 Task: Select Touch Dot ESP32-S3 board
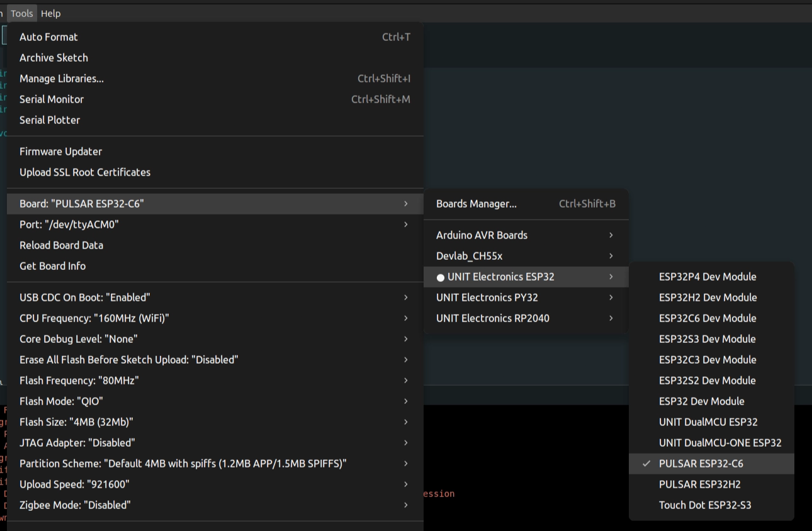click(x=711, y=505)
